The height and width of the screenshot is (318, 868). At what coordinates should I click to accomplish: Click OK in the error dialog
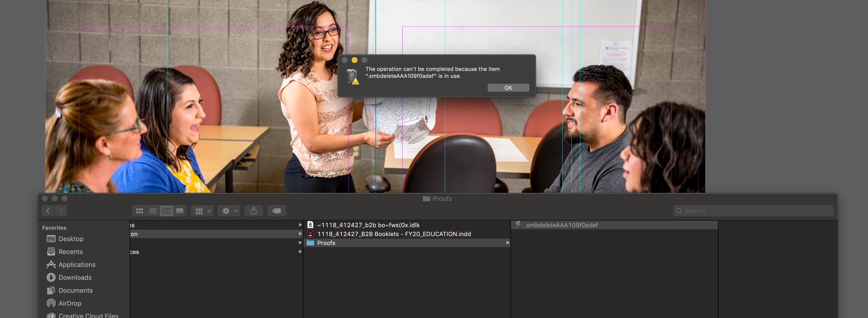508,88
